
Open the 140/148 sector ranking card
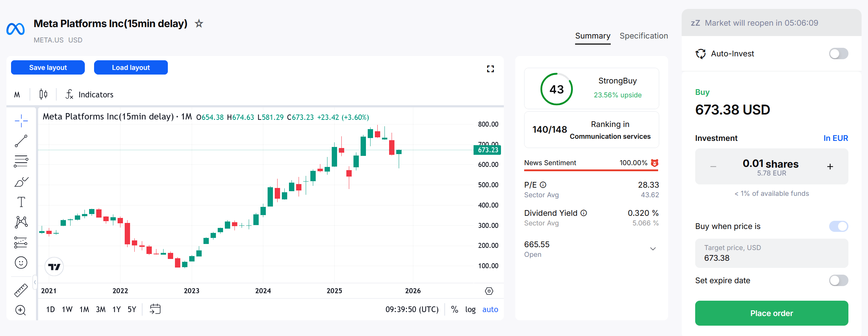[x=591, y=129]
